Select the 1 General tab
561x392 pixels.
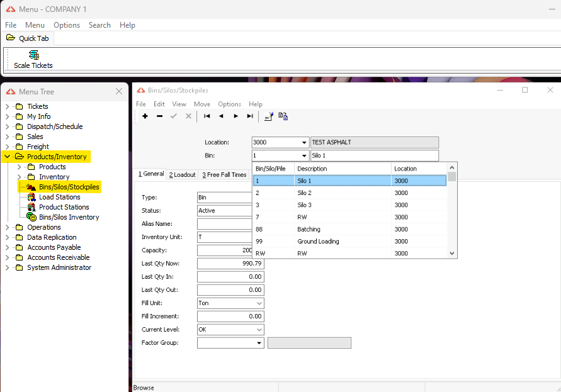pyautogui.click(x=151, y=174)
